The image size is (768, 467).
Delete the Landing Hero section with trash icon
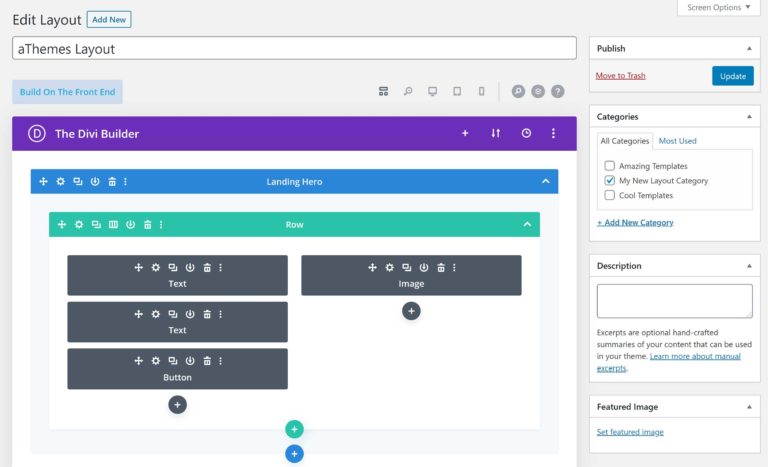pyautogui.click(x=112, y=181)
